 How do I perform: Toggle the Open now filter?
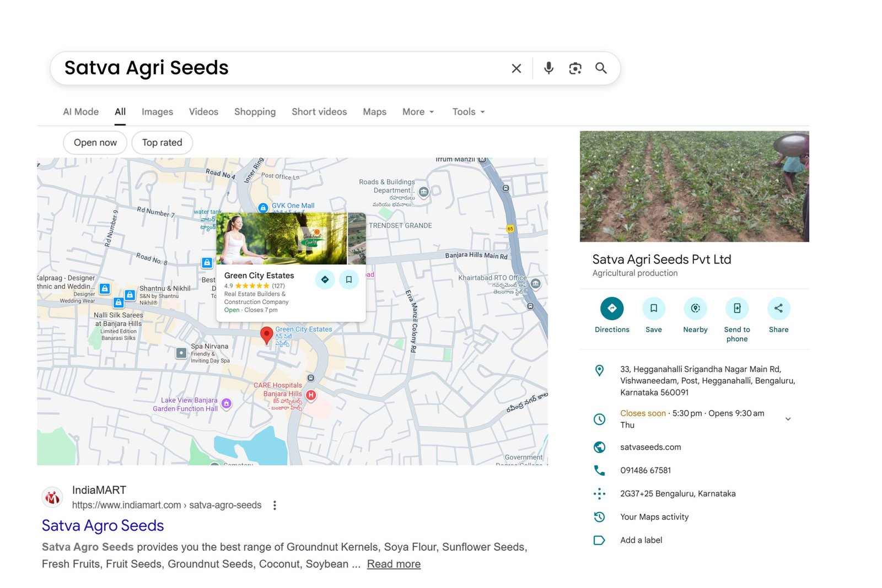point(95,143)
